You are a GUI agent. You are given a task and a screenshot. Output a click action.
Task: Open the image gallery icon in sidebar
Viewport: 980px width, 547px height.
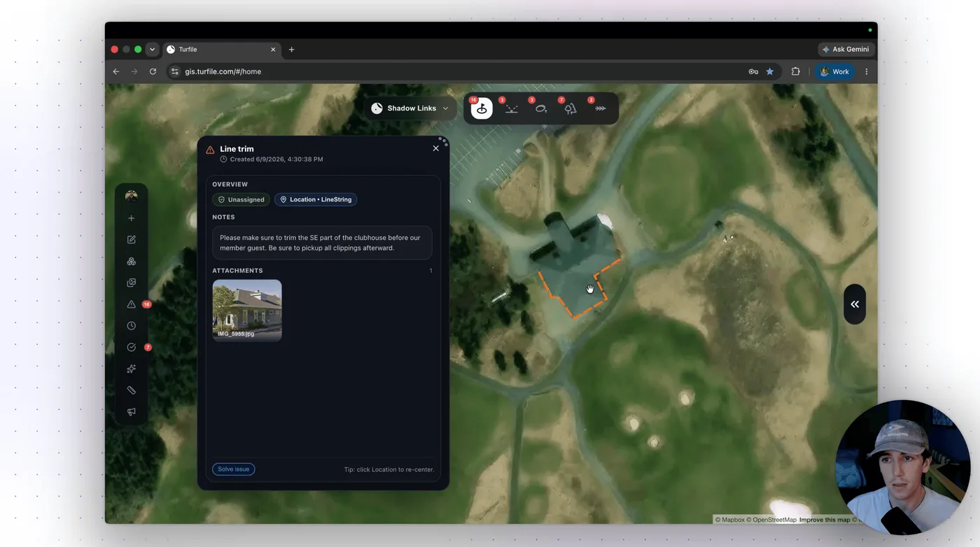(x=131, y=283)
